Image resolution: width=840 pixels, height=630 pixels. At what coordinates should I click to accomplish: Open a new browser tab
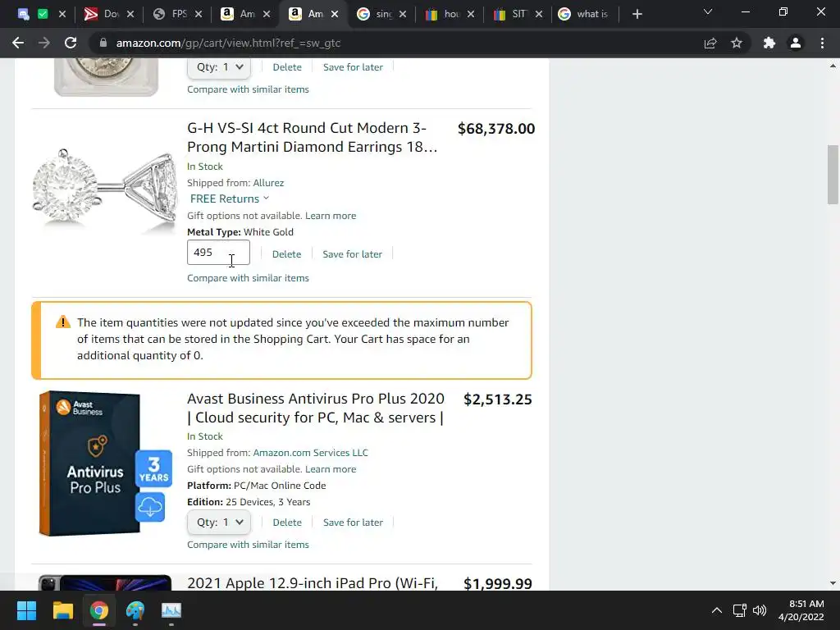pos(637,14)
